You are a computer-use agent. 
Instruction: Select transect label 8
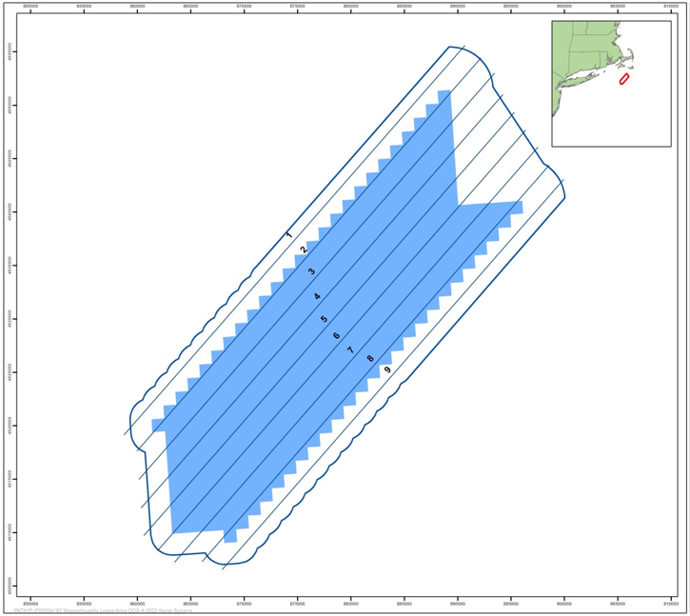370,359
